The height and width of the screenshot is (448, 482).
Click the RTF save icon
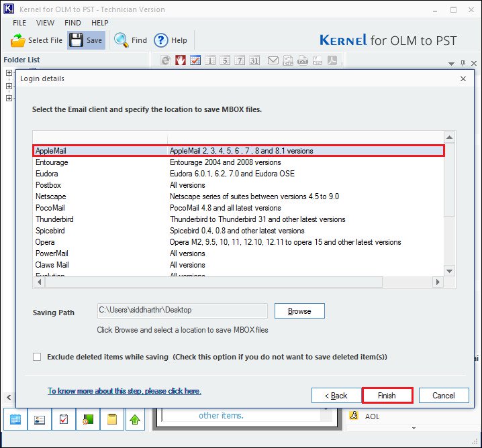(x=318, y=60)
